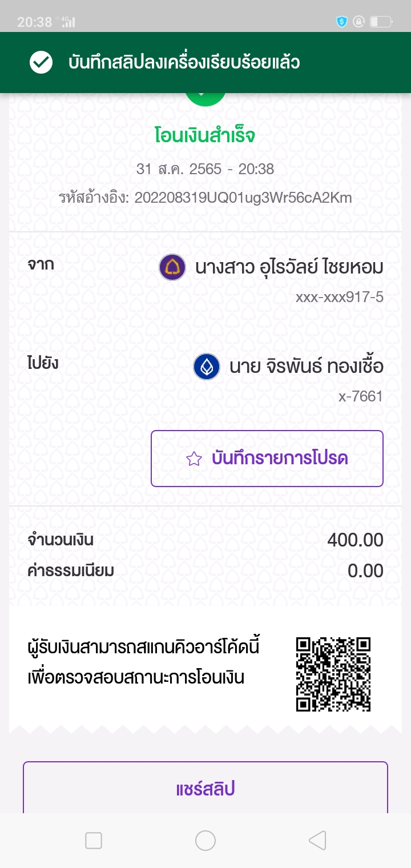This screenshot has width=411, height=868.
Task: Tap the shield icon in status bar
Action: pos(342,22)
